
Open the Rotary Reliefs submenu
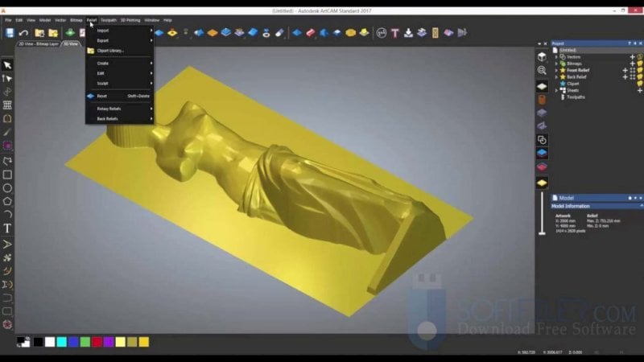click(119, 109)
